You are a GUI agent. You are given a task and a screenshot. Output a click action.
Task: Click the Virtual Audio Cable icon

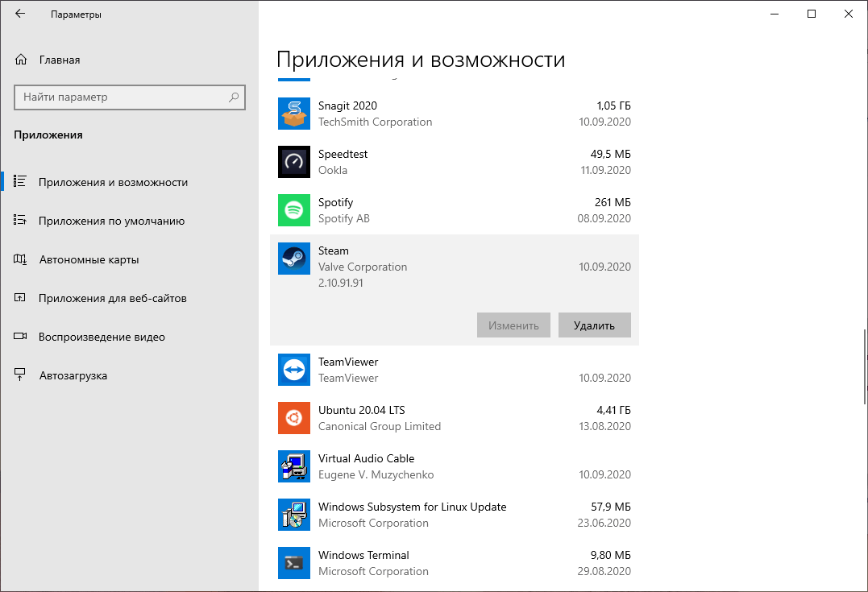[x=294, y=466]
